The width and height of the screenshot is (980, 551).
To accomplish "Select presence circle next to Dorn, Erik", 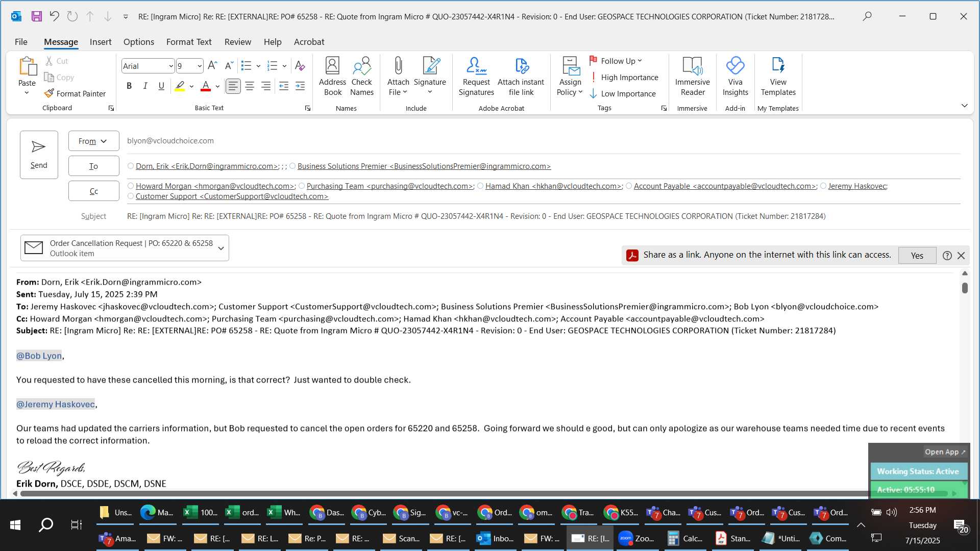I will click(131, 166).
